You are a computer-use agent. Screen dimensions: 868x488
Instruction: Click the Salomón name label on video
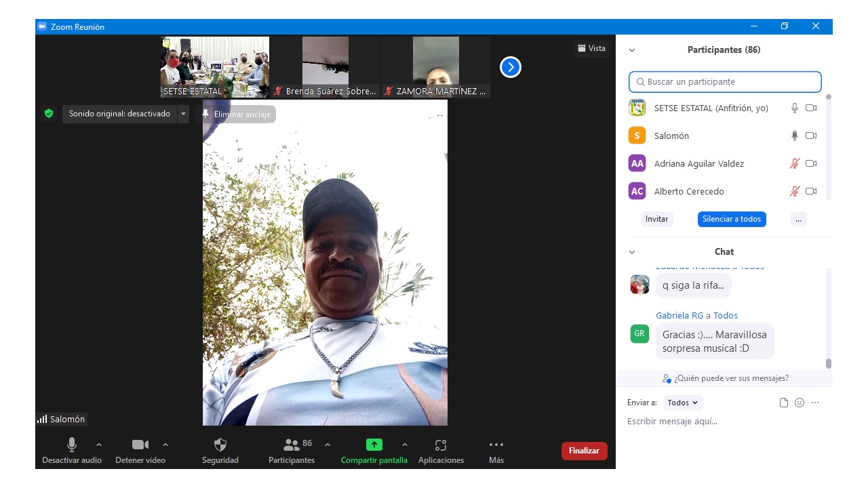[x=67, y=419]
